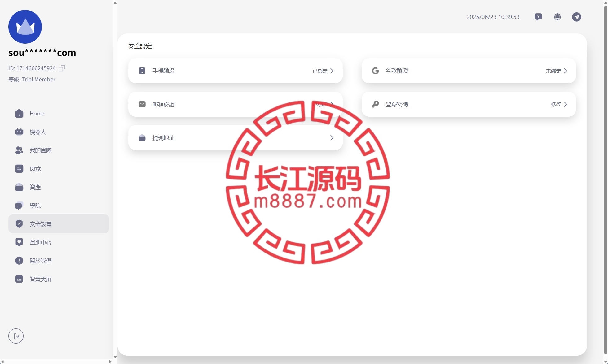This screenshot has width=608, height=364.
Task: Copy the user ID with the copy icon
Action: click(x=62, y=68)
